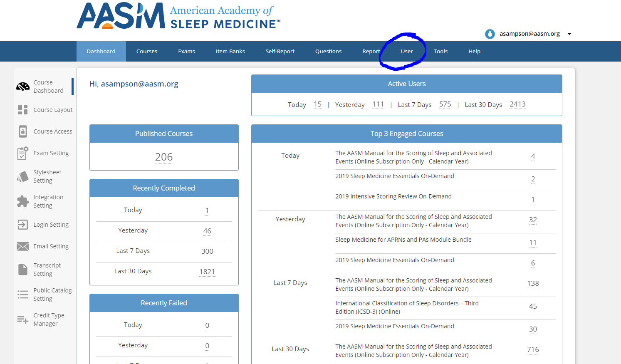Open the Questions menu
The height and width of the screenshot is (364, 621).
coord(329,52)
